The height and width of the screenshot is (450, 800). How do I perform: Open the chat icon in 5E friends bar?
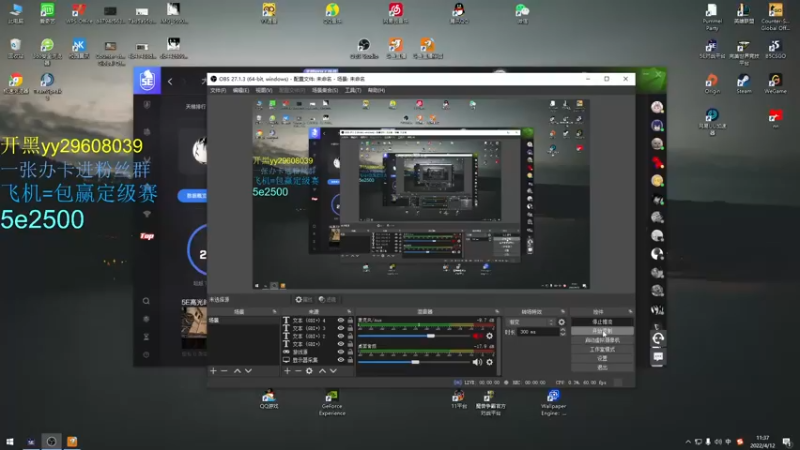(x=658, y=357)
